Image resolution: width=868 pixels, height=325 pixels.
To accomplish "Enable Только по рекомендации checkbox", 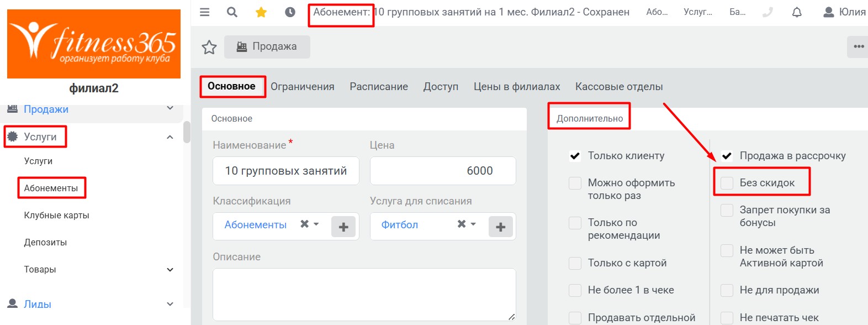I will [x=575, y=223].
